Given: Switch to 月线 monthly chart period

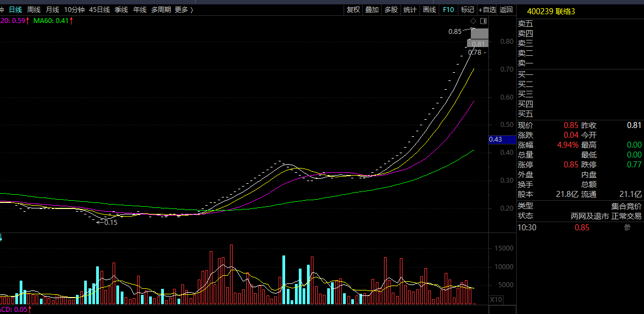Looking at the screenshot, I should tap(52, 10).
